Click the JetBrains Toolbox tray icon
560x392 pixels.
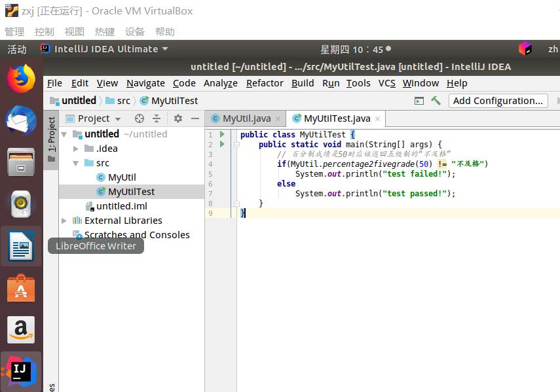tap(525, 49)
